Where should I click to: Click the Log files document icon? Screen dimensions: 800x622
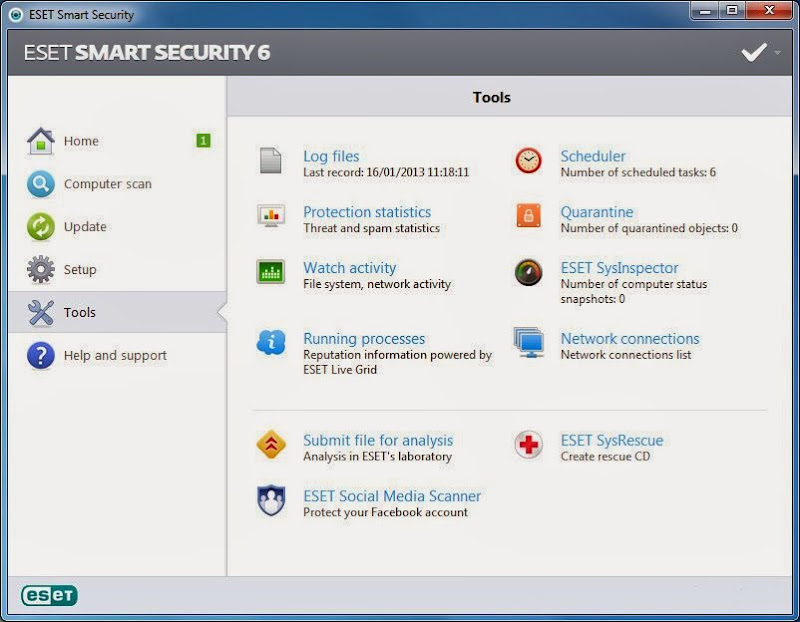point(270,161)
